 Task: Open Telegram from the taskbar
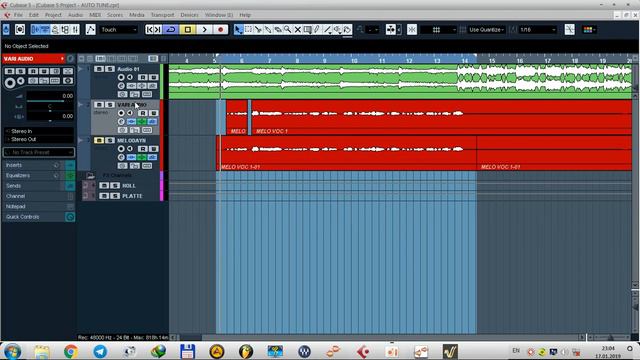100,351
